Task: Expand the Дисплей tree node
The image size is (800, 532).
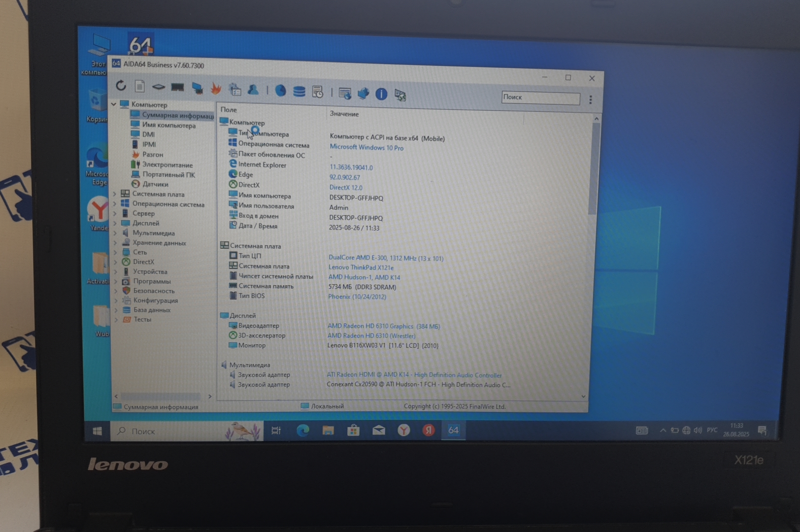Action: click(115, 223)
